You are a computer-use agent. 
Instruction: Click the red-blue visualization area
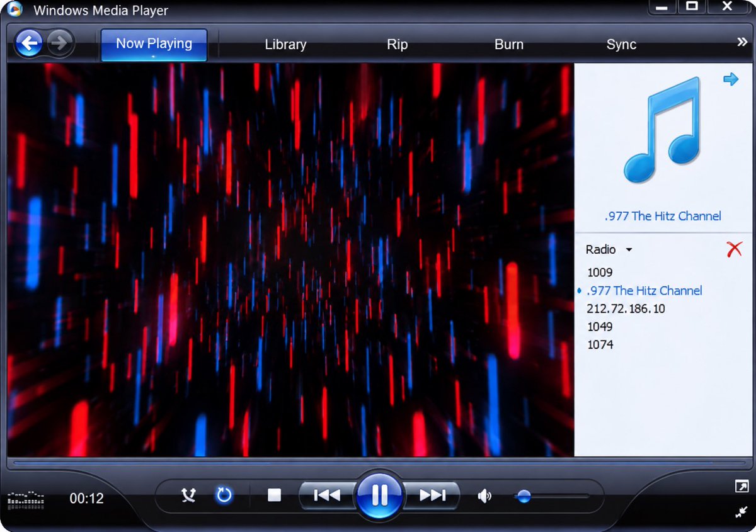click(x=290, y=259)
